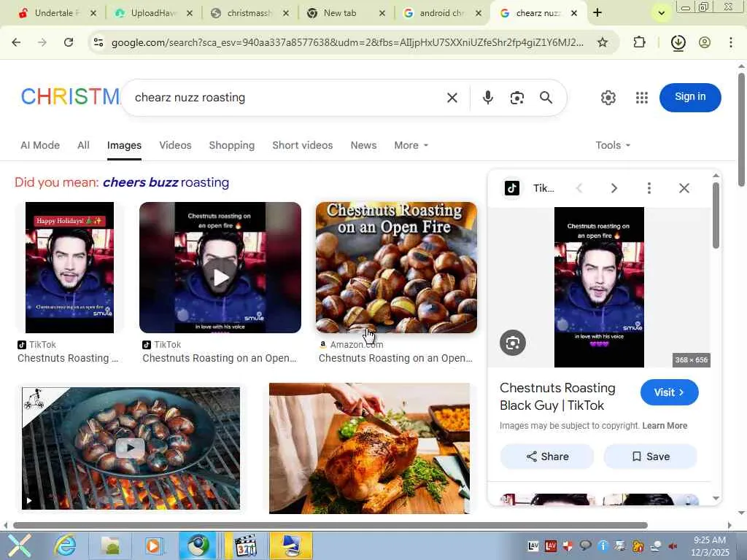
Task: Open the Chrome downloads icon
Action: point(678,42)
